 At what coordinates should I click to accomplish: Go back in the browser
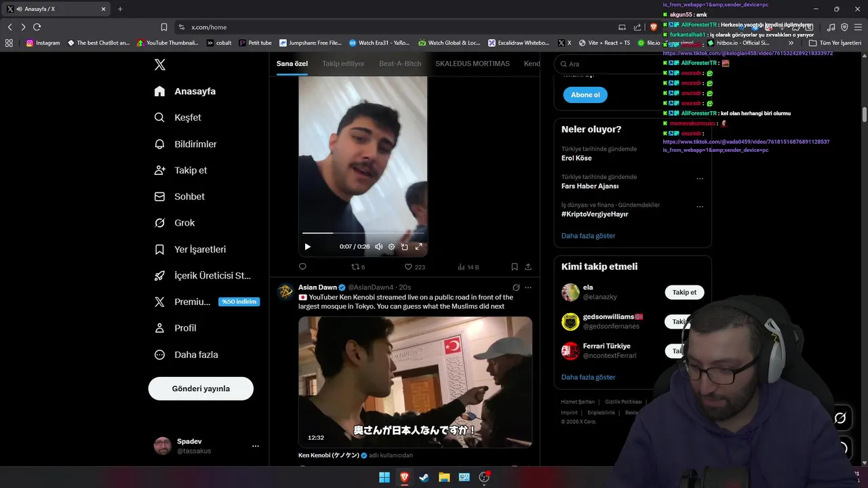9,27
